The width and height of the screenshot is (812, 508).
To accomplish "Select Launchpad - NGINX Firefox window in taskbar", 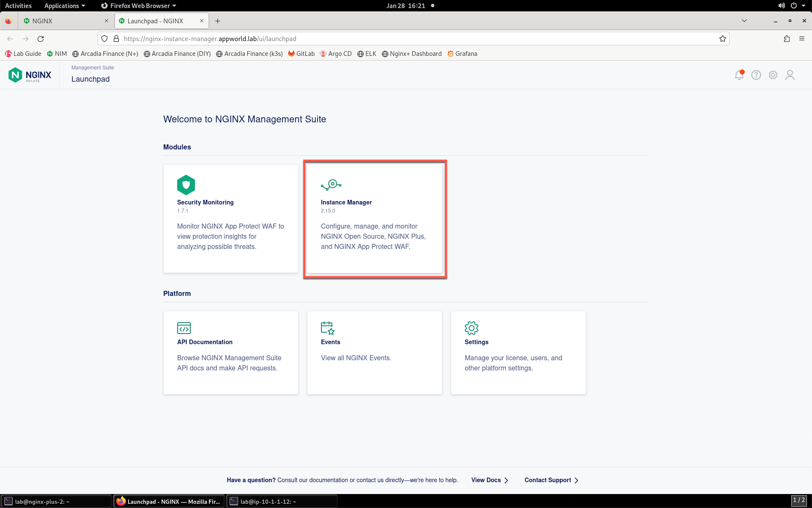I will (x=169, y=501).
